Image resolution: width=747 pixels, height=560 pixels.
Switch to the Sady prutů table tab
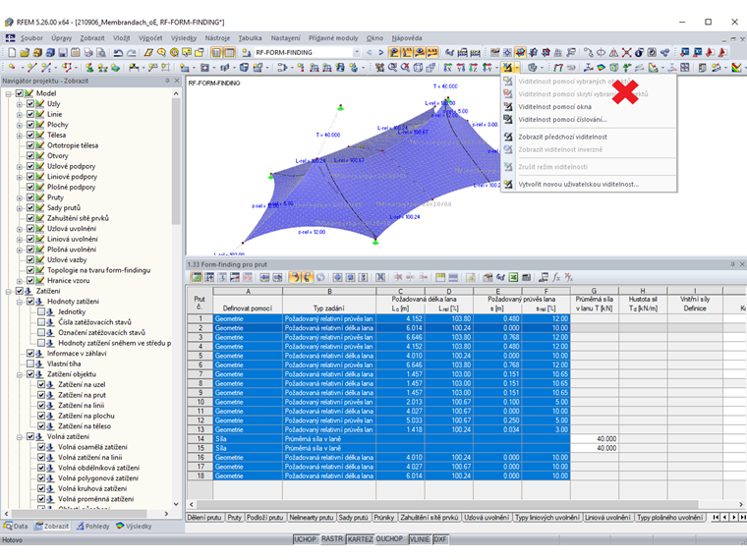tap(353, 517)
